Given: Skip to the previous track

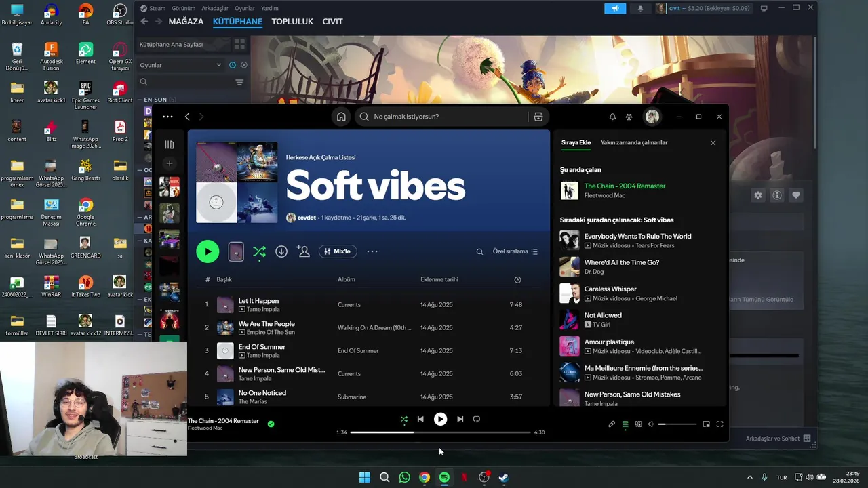Looking at the screenshot, I should click(420, 419).
